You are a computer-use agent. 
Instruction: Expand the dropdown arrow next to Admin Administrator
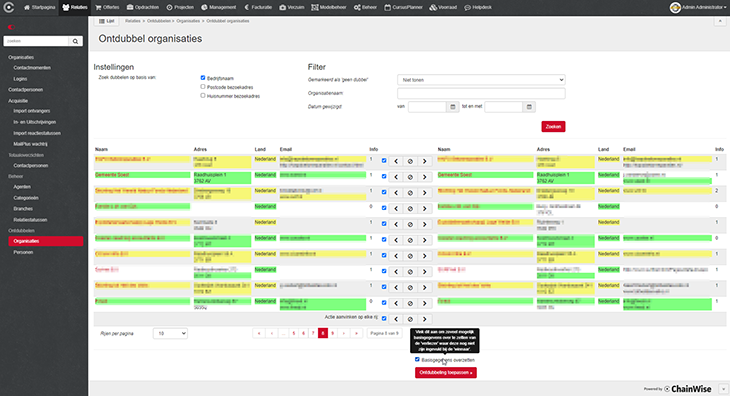click(725, 8)
